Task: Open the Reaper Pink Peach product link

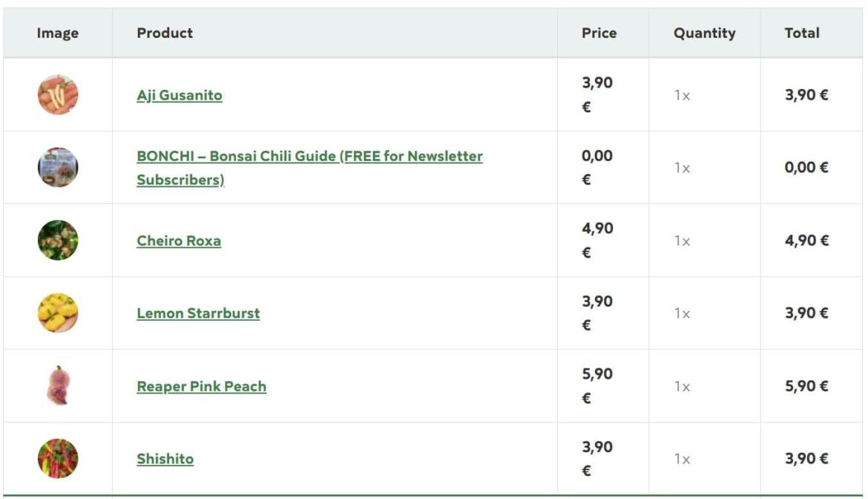Action: [201, 386]
